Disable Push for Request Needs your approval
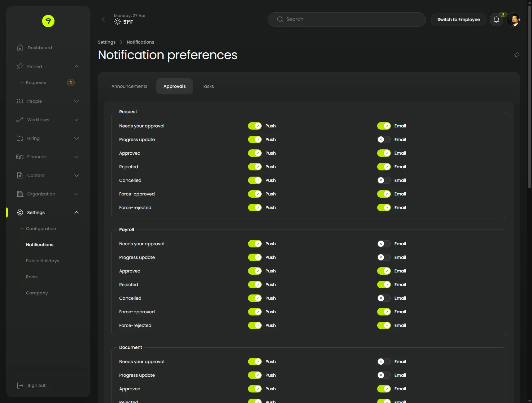The height and width of the screenshot is (403, 532). tap(255, 126)
